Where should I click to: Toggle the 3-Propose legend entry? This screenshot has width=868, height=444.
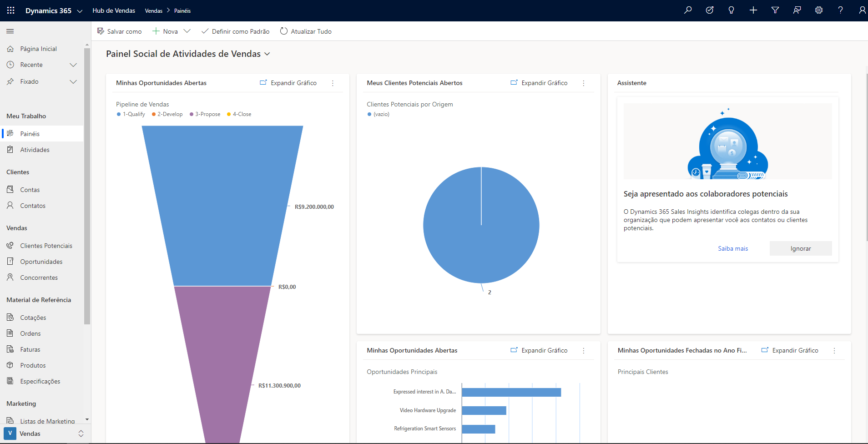click(205, 114)
